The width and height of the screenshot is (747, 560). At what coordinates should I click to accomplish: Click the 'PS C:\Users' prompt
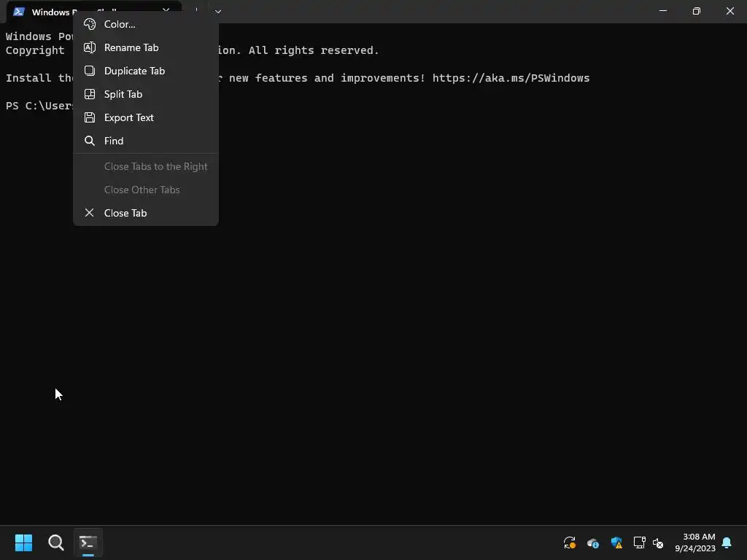39,106
